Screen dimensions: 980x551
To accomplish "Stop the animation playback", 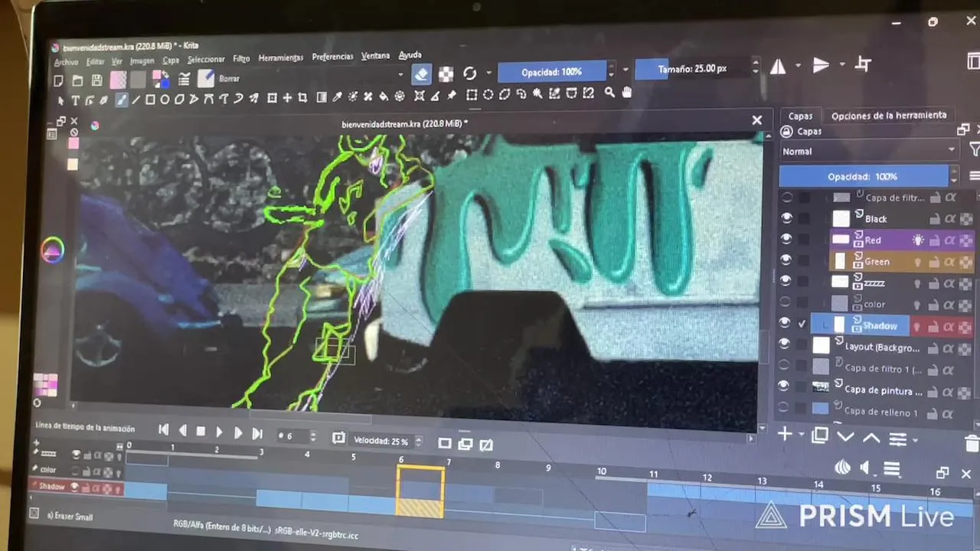I will click(201, 432).
